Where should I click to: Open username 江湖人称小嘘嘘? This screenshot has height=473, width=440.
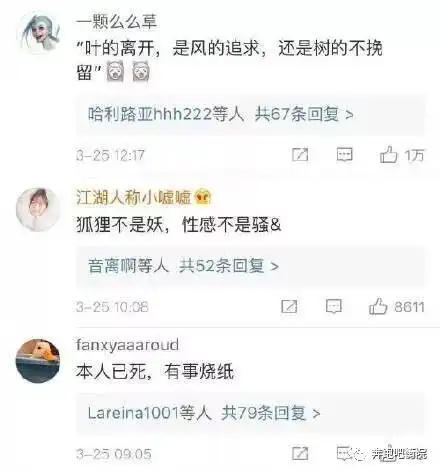[133, 197]
